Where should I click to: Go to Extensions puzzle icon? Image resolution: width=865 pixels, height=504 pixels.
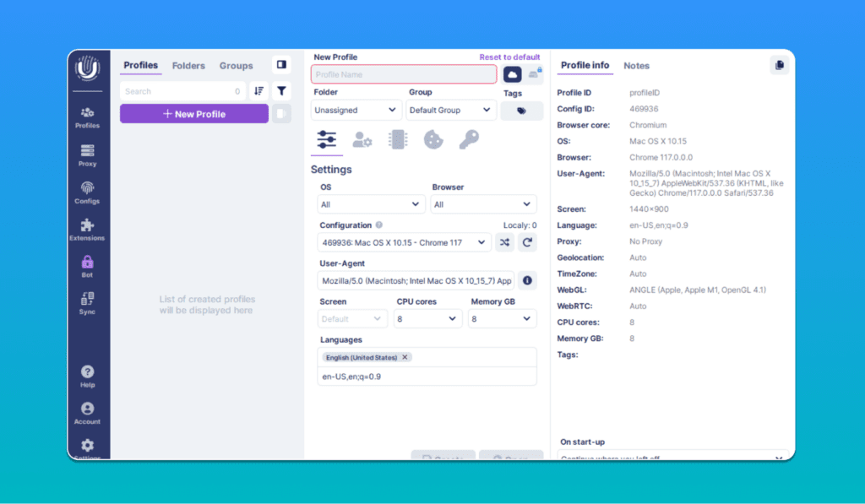pos(87,230)
